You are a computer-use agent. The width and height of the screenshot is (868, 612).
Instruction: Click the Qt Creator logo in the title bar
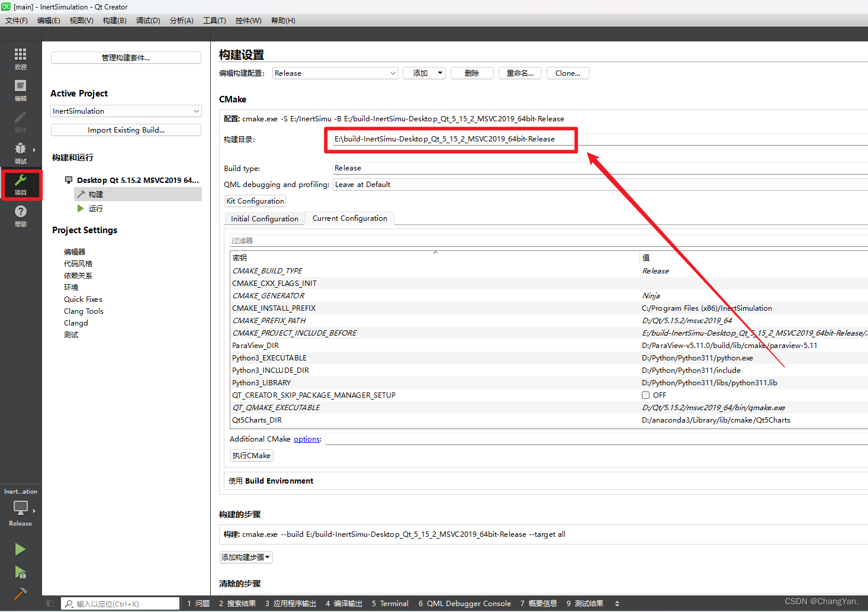5,7
